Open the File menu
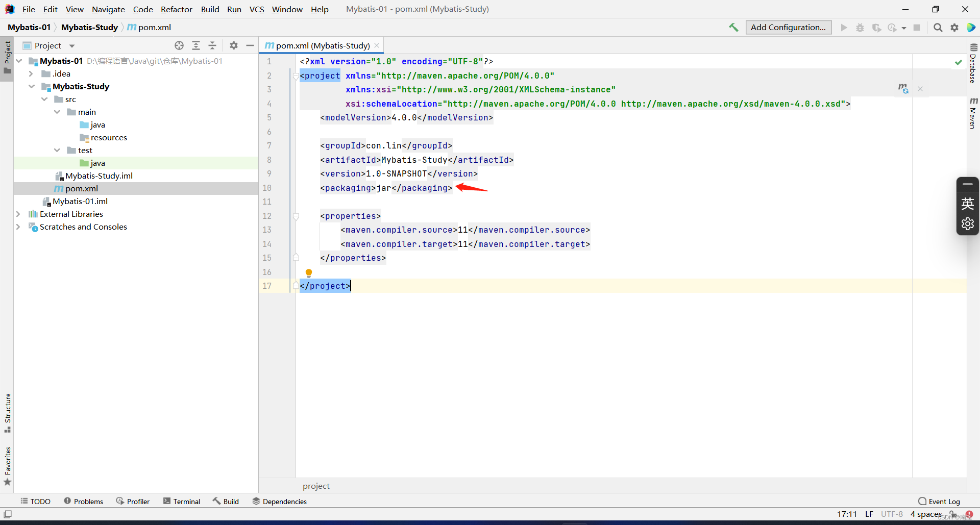 pos(29,9)
